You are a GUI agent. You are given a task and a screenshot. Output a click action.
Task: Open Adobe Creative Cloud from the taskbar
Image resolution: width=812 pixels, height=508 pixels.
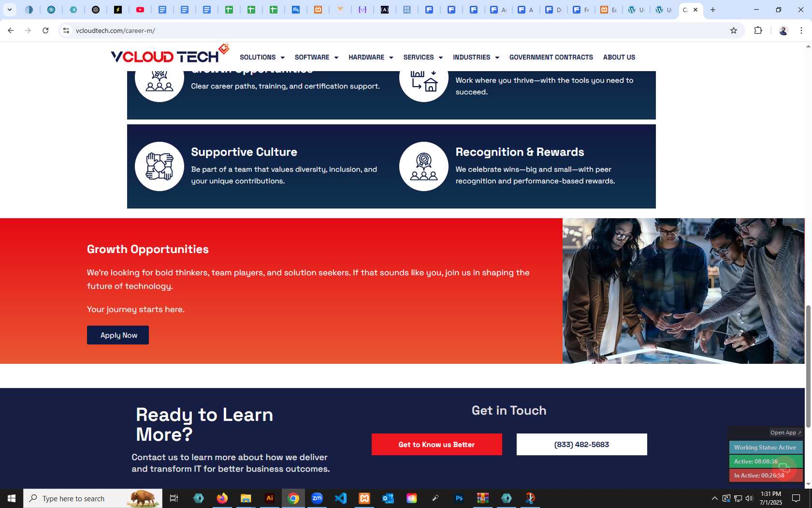pos(412,498)
